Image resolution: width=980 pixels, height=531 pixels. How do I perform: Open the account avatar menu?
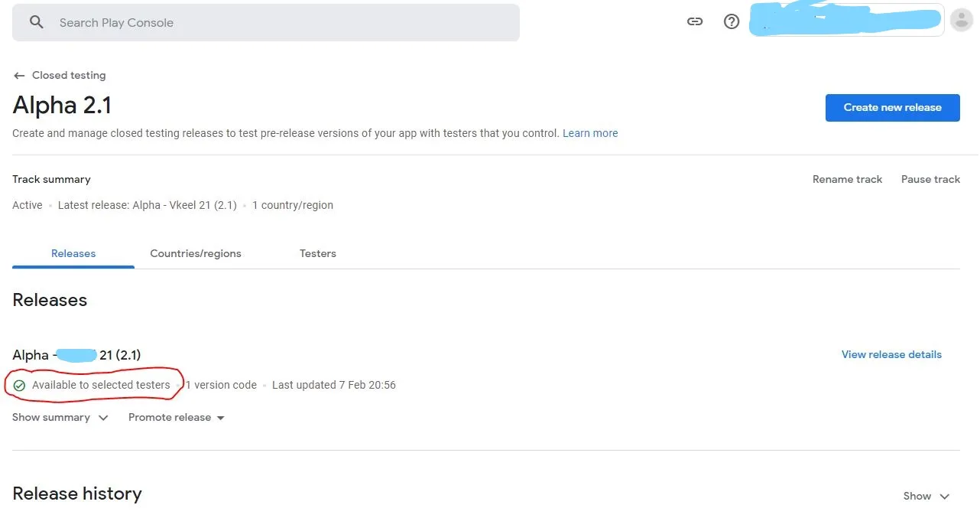pyautogui.click(x=961, y=21)
